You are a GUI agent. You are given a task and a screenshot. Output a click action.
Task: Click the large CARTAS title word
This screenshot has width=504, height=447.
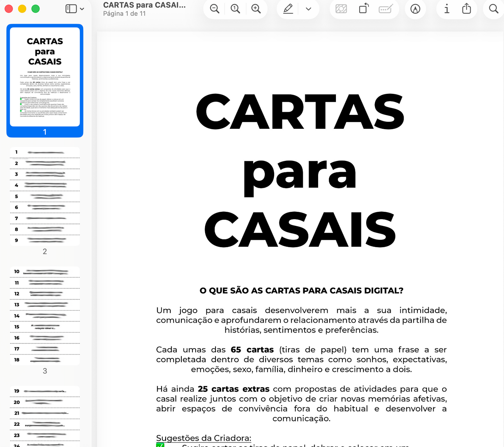coord(300,112)
